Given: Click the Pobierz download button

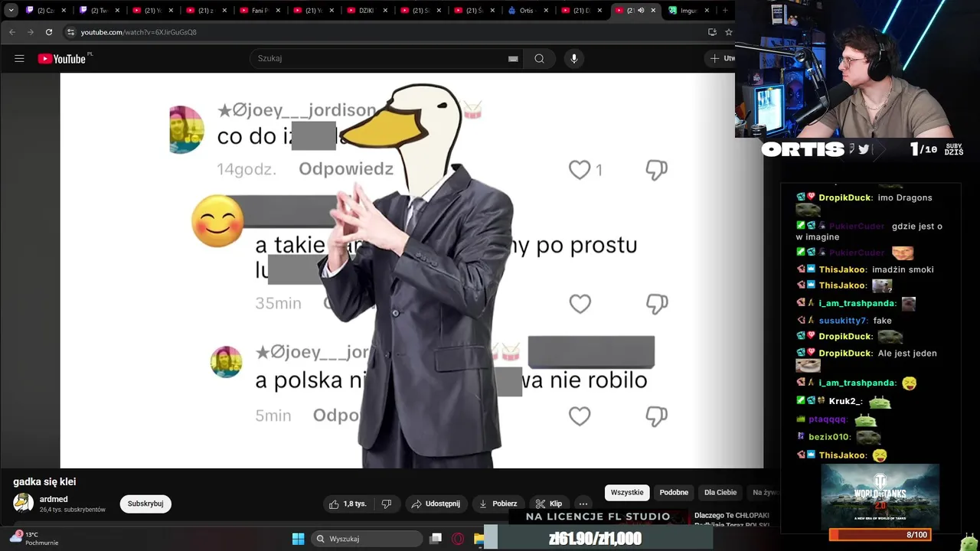Looking at the screenshot, I should pos(498,504).
